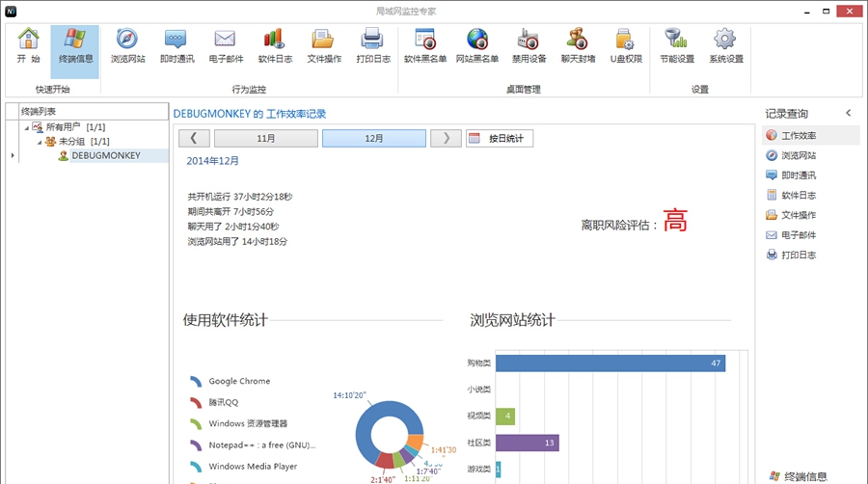Click the donut chart center
Screen dimensions: 868x484
tap(390, 435)
